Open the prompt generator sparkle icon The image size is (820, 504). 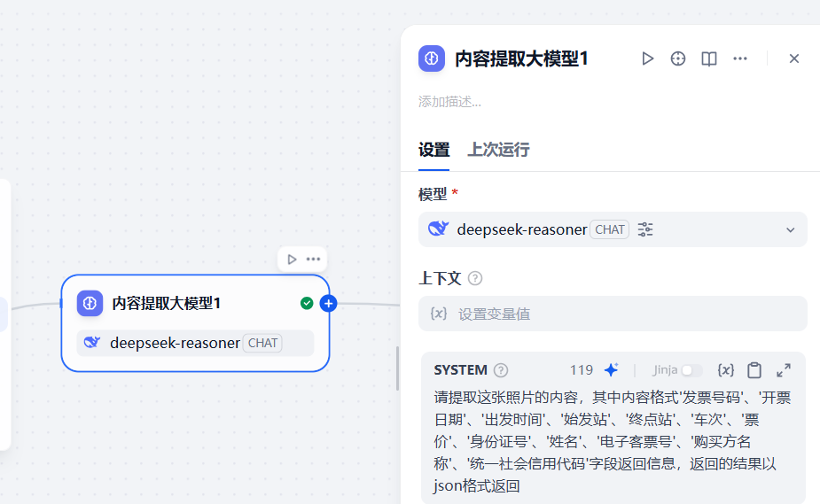tap(612, 369)
